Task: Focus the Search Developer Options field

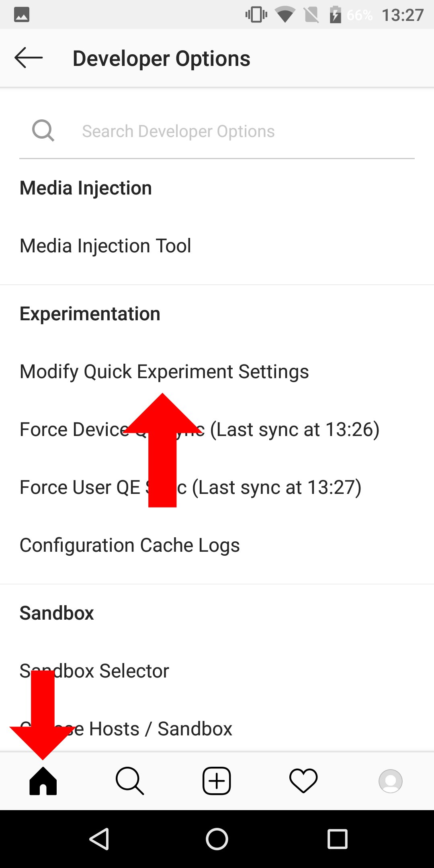Action: click(x=217, y=131)
